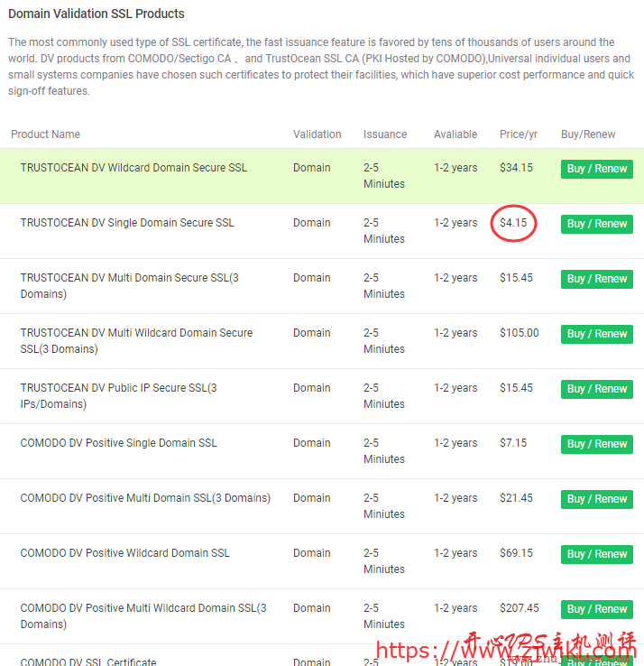Viewport: 644px width, 666px height.
Task: Buy COMODO DV Positive Wildcard Domain SSL
Action: click(x=596, y=554)
